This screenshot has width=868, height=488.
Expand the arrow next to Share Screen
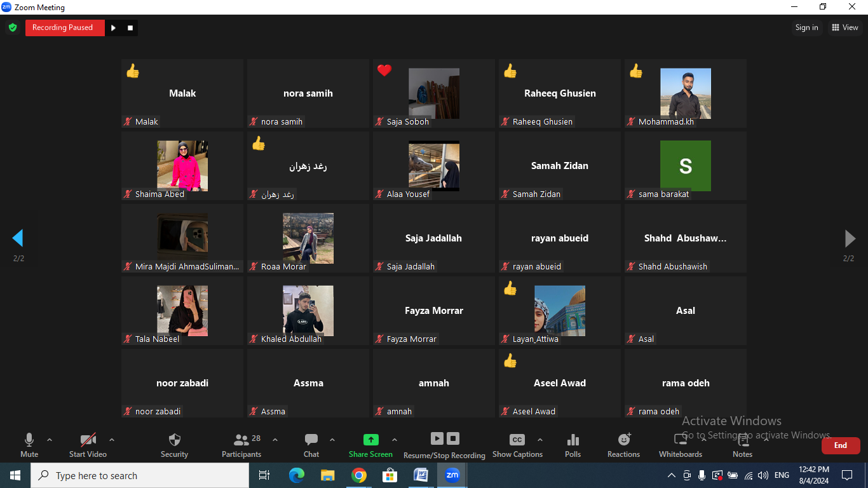point(395,440)
